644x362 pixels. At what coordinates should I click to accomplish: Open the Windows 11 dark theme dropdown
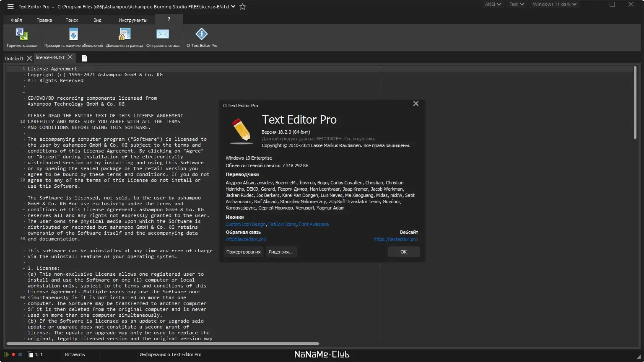click(555, 4)
